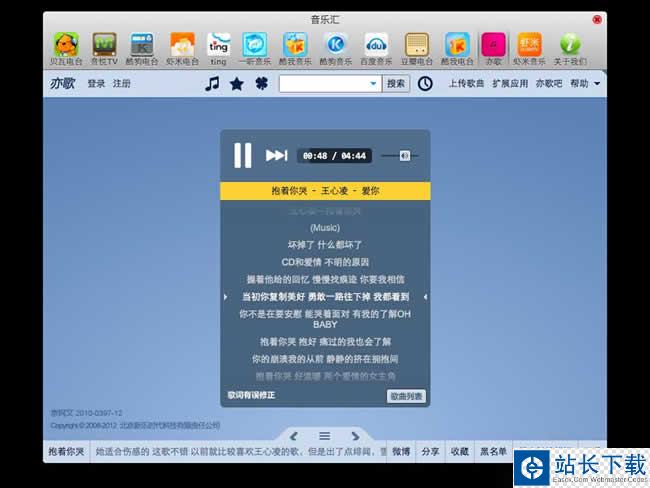The height and width of the screenshot is (488, 650).
Task: Pause the current song
Action: (243, 155)
